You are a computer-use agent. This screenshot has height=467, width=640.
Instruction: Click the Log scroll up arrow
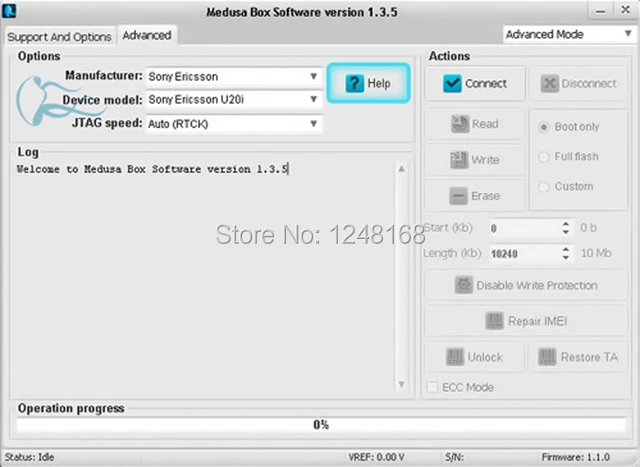pyautogui.click(x=402, y=169)
